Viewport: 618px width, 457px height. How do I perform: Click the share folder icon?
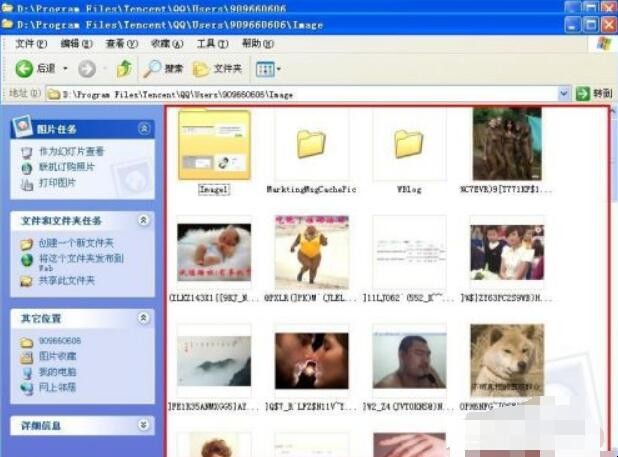[26, 281]
